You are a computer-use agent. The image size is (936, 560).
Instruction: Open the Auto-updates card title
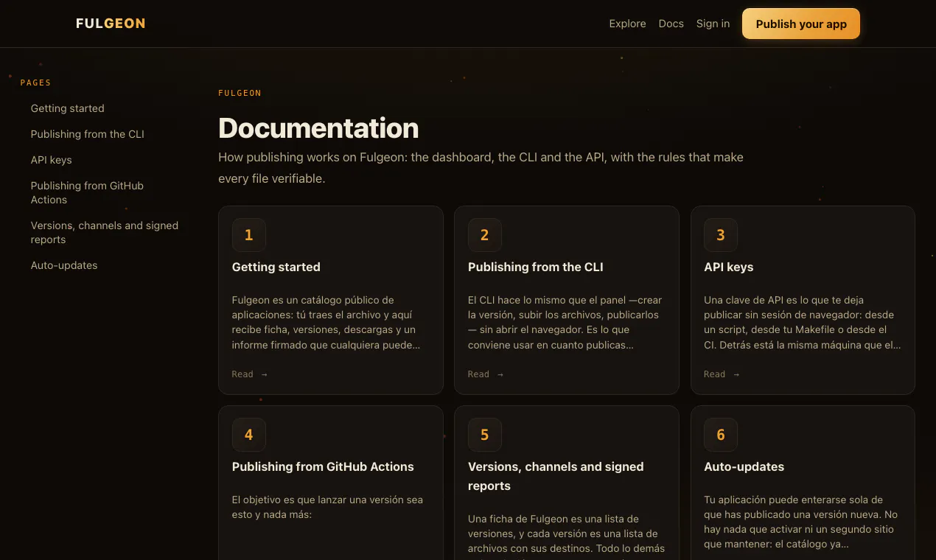click(744, 466)
